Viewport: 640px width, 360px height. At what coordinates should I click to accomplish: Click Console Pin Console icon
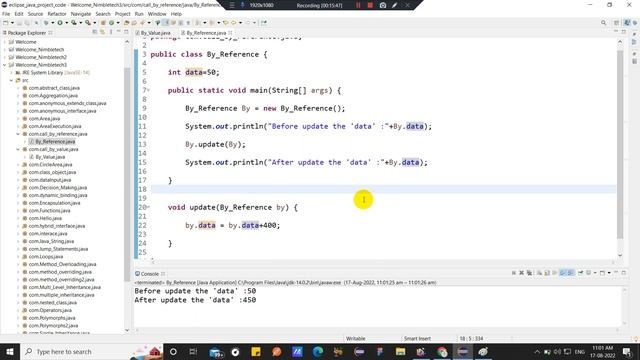580,273
